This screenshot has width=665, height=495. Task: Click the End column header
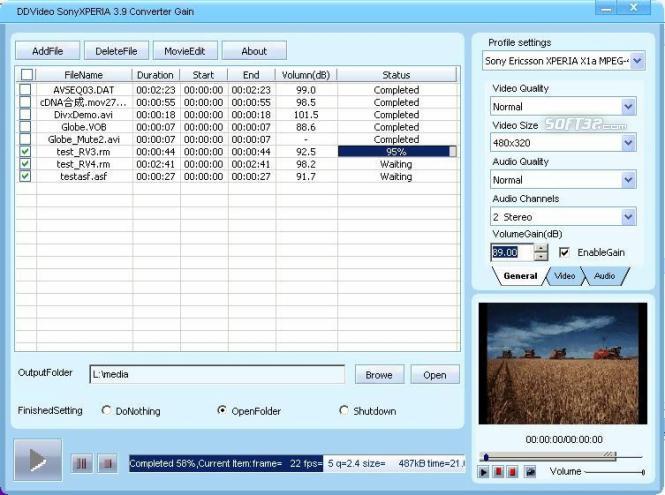tap(251, 75)
